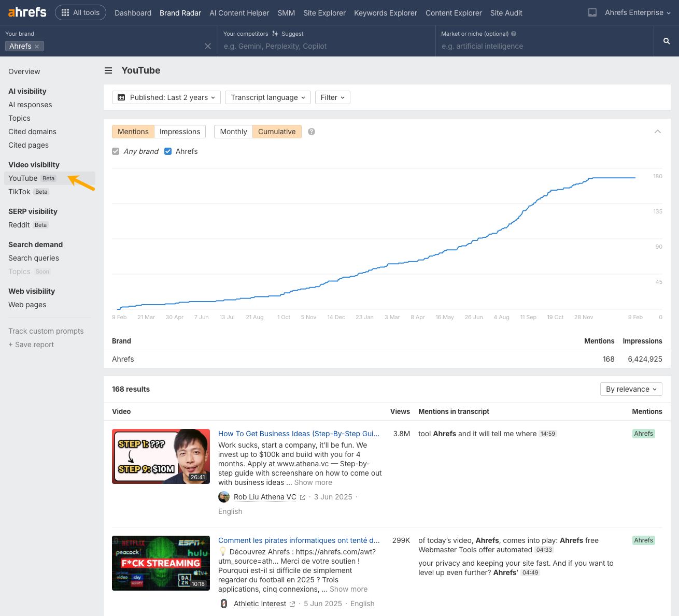Click the Ahrefs logo
Viewport: 679px width, 616px height.
pos(26,12)
